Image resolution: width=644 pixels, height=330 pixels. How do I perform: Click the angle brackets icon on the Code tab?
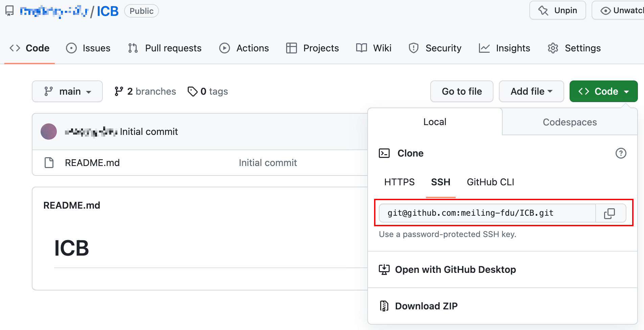(x=15, y=48)
